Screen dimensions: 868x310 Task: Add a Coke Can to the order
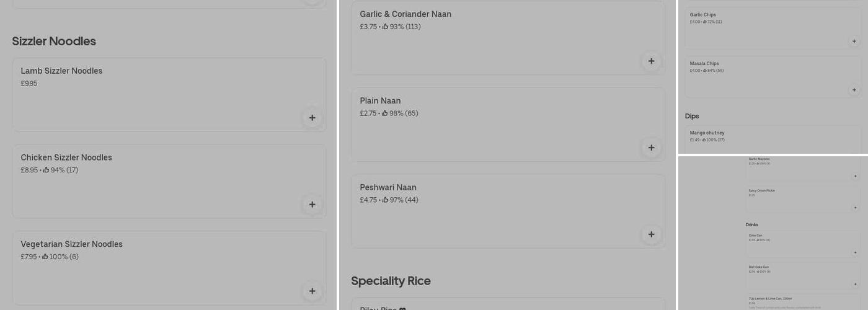pyautogui.click(x=856, y=252)
